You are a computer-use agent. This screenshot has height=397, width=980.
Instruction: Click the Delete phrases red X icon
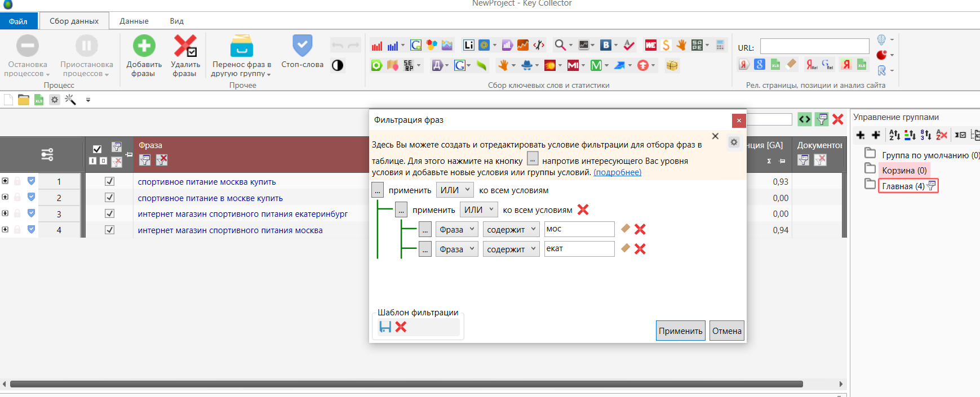pyautogui.click(x=184, y=46)
